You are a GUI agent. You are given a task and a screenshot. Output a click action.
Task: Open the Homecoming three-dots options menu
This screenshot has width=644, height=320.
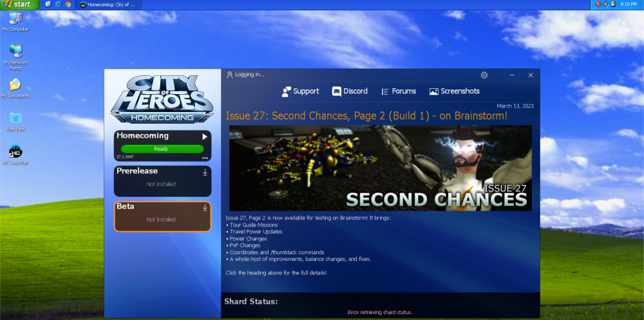pos(205,158)
